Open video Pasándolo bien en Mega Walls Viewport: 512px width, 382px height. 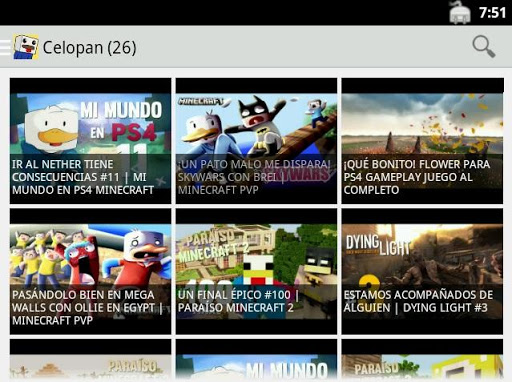[x=90, y=271]
